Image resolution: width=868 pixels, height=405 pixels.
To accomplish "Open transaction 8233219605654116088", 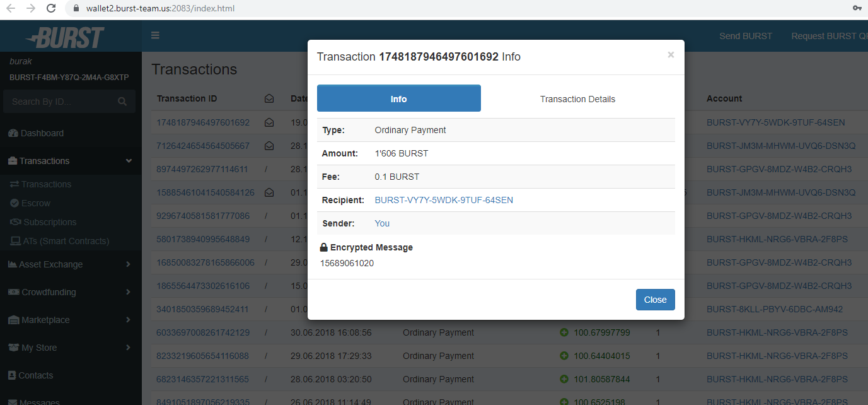I will (203, 356).
